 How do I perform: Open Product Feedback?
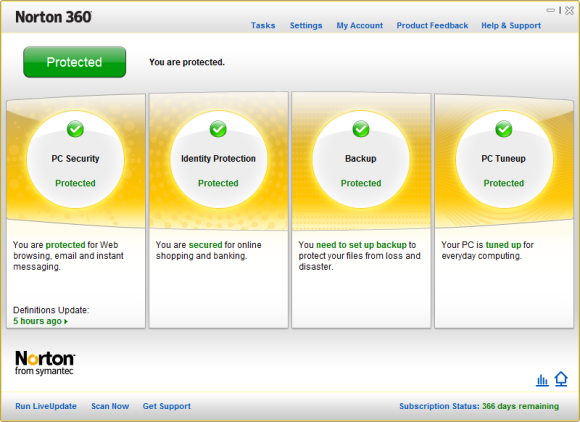coord(432,26)
